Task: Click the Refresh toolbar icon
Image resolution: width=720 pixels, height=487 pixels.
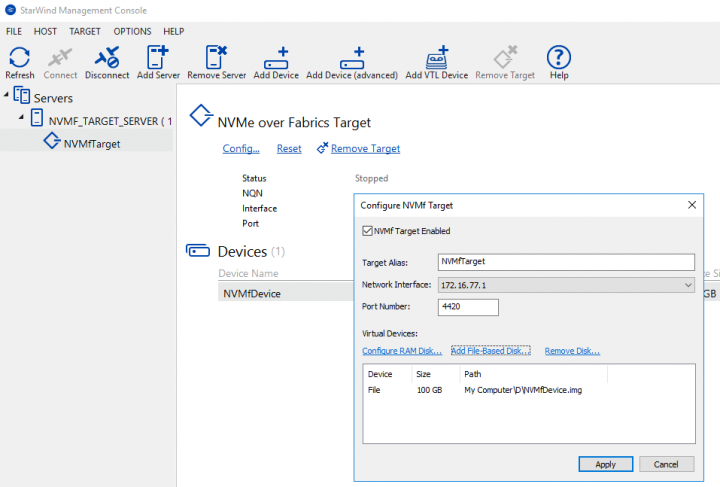Action: point(19,58)
